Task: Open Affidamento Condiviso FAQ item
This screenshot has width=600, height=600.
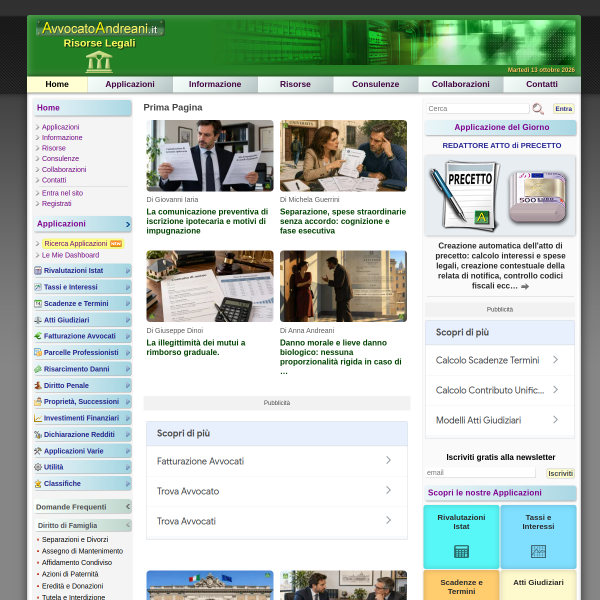Action: [77, 562]
